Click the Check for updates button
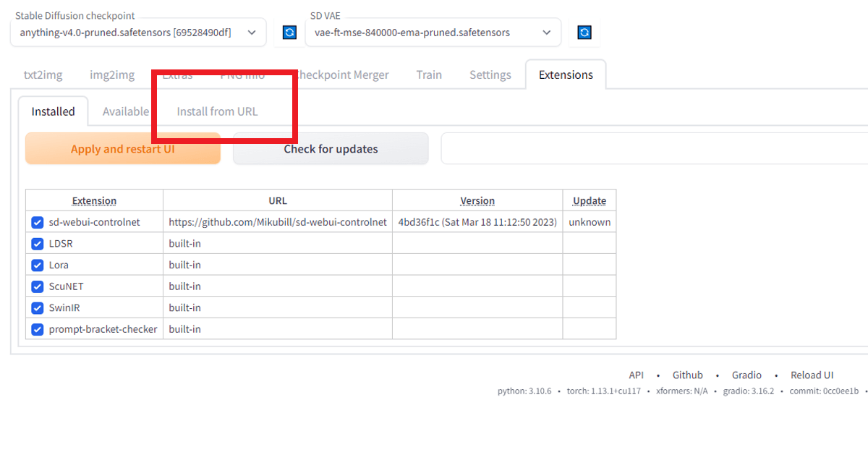868x455 pixels. coord(331,149)
